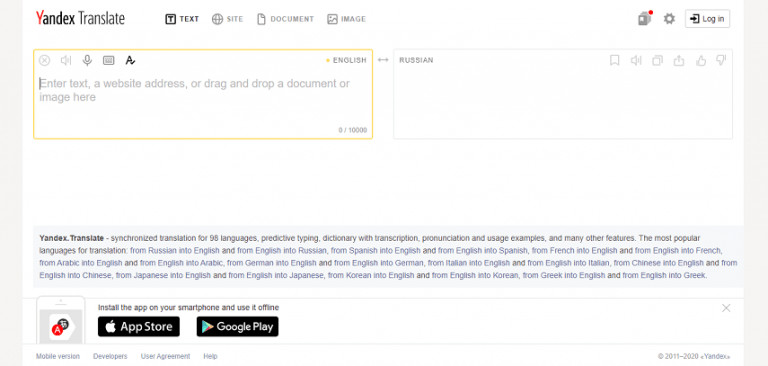768x366 pixels.
Task: Open 'from Russian into English' link
Action: point(175,250)
